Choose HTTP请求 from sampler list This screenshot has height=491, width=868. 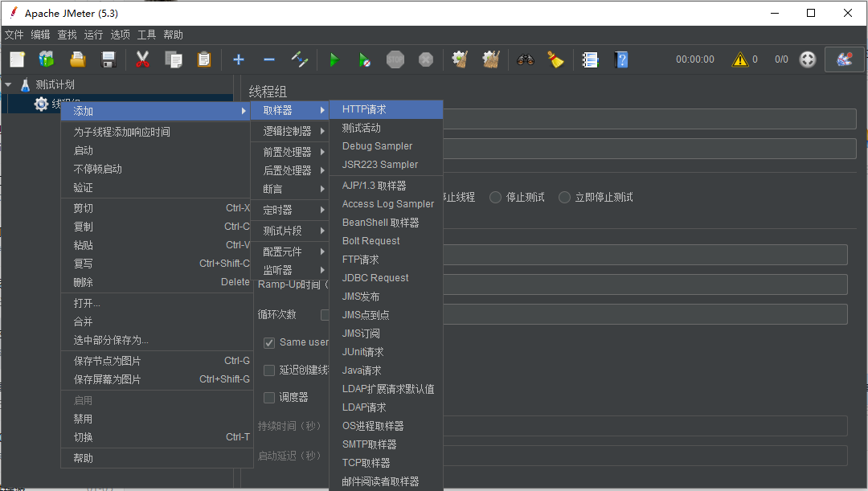tap(386, 109)
